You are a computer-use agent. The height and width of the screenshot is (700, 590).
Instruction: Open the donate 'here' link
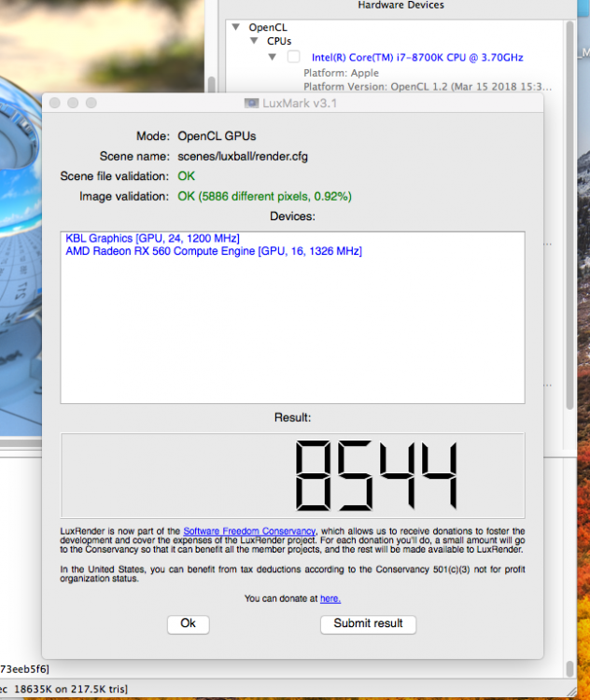click(330, 598)
